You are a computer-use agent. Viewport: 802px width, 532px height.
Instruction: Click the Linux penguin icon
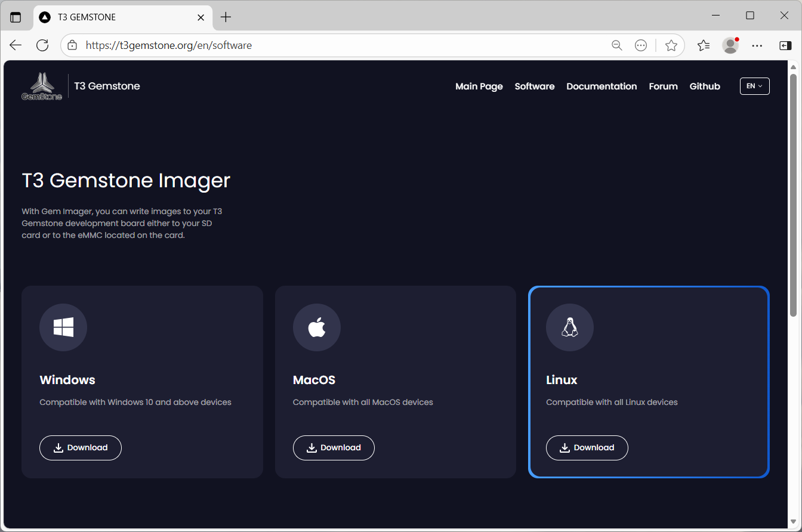(x=570, y=327)
